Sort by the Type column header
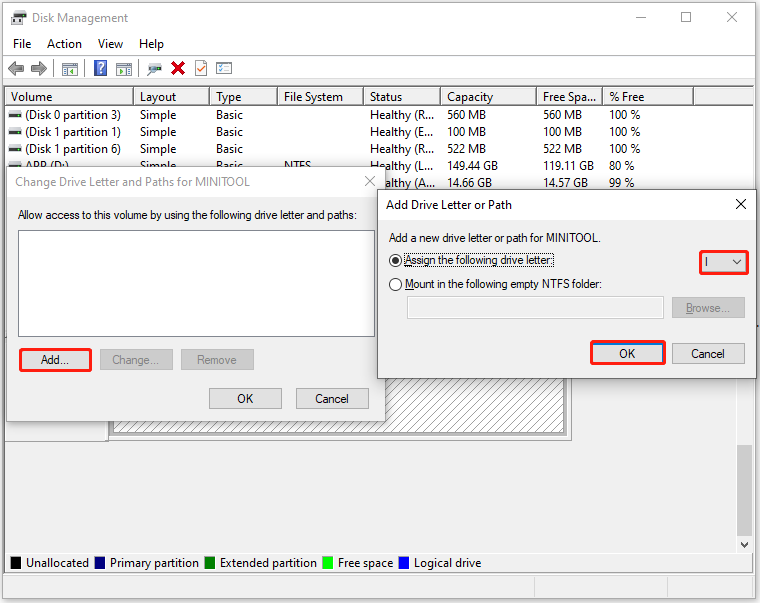The width and height of the screenshot is (760, 603). [x=244, y=96]
